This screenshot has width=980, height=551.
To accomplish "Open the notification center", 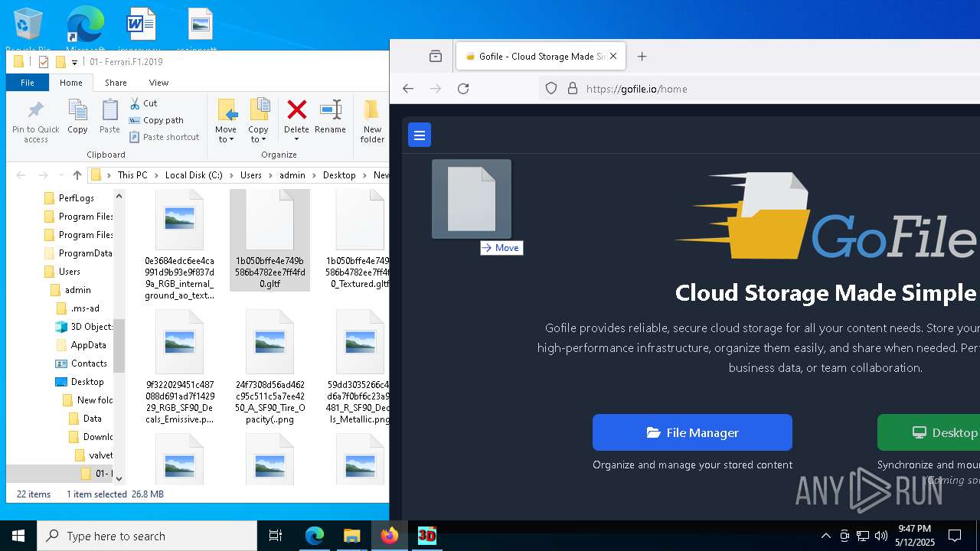I will click(955, 536).
